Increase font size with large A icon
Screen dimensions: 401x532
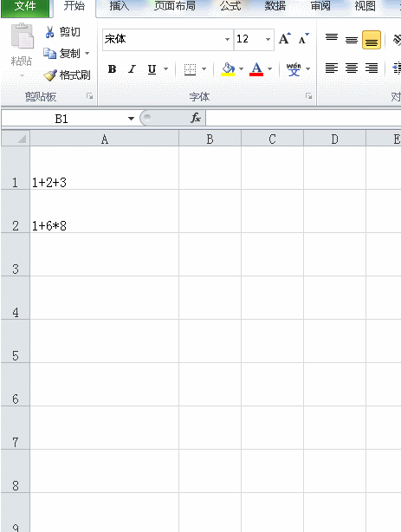pyautogui.click(x=285, y=39)
